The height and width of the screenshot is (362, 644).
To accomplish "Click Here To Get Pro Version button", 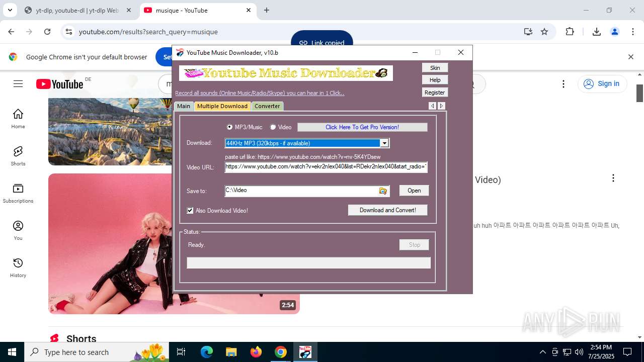I will pyautogui.click(x=362, y=127).
